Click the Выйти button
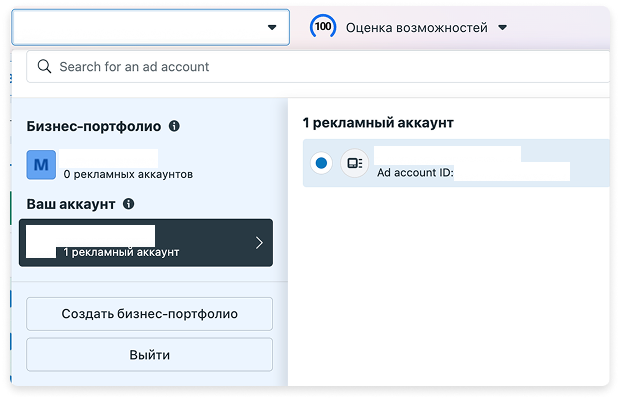This screenshot has height=400, width=620. click(x=149, y=355)
